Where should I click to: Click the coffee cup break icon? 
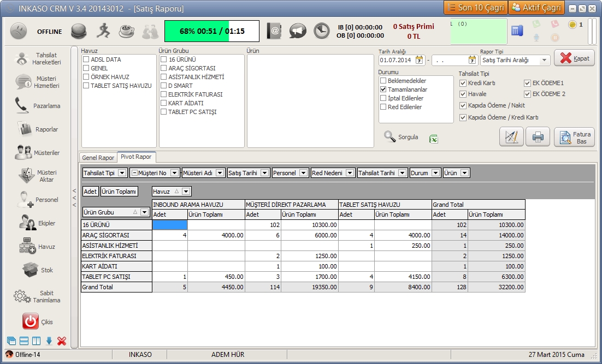[x=126, y=31]
